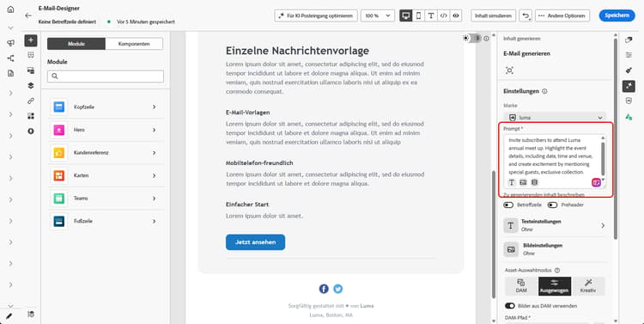Click the Modules search field
Viewport: 644px width, 324px height.
click(x=106, y=76)
